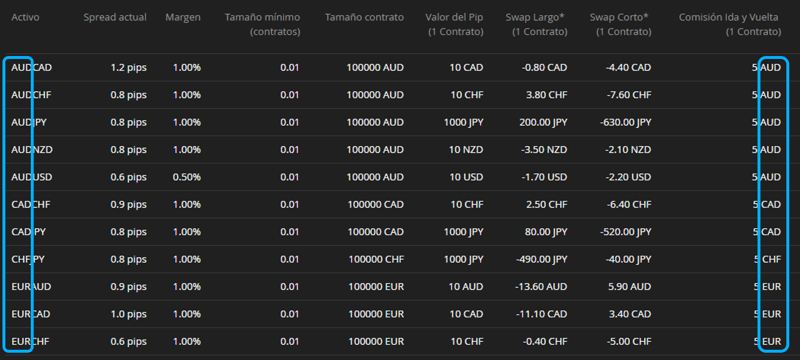Click the -5.00 CHF short swap value
Screen dimensions: 800x360
click(629, 342)
